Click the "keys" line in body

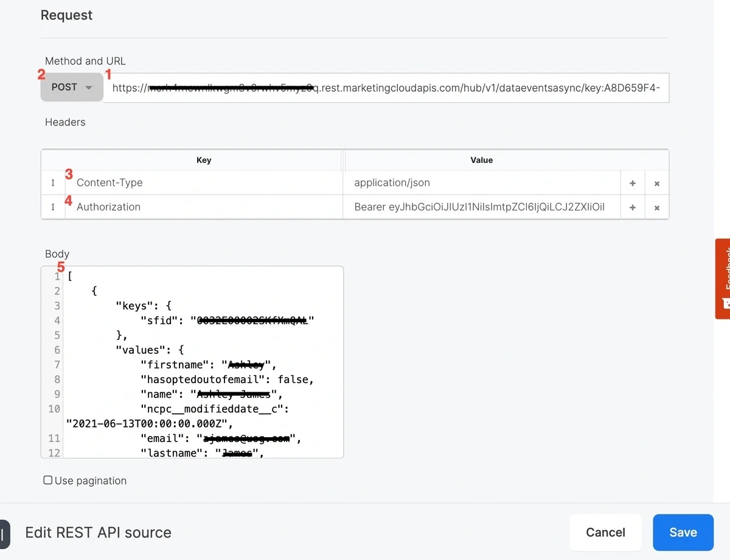click(x=144, y=306)
